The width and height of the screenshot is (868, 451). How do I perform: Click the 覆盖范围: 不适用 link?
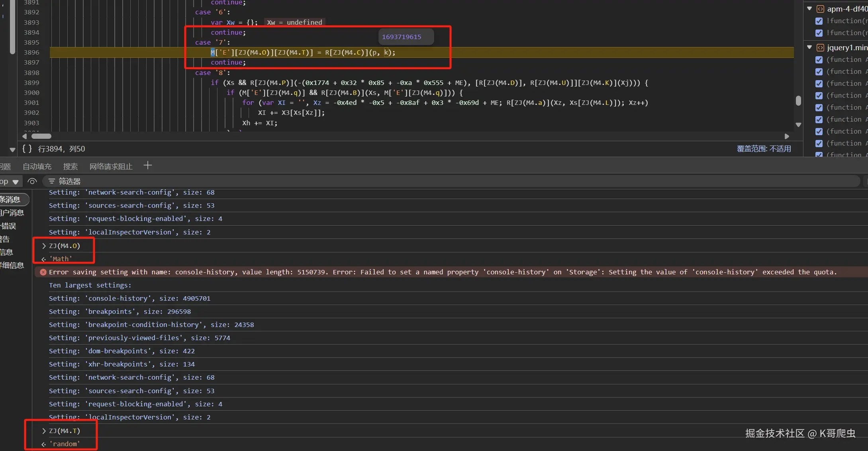point(764,149)
